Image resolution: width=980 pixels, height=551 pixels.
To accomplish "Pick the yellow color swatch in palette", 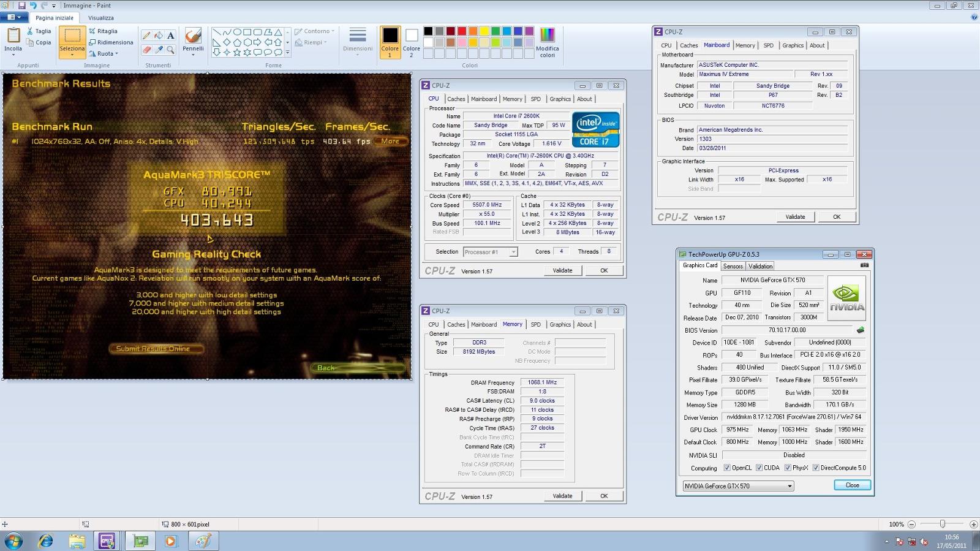I will point(484,31).
